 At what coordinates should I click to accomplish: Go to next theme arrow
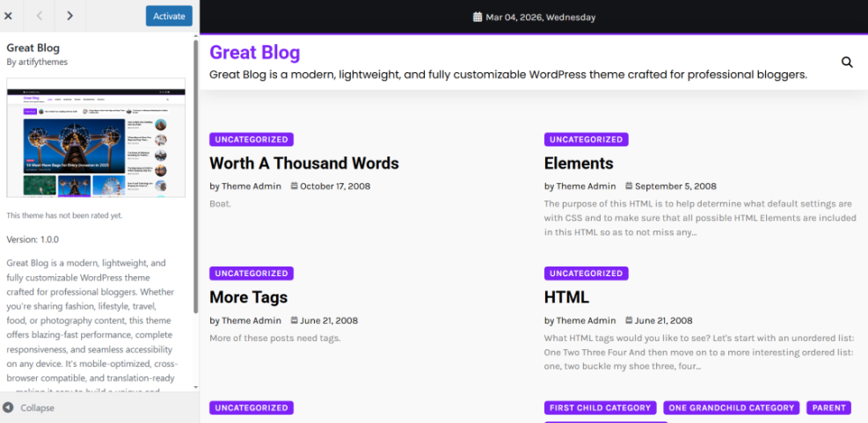point(69,16)
